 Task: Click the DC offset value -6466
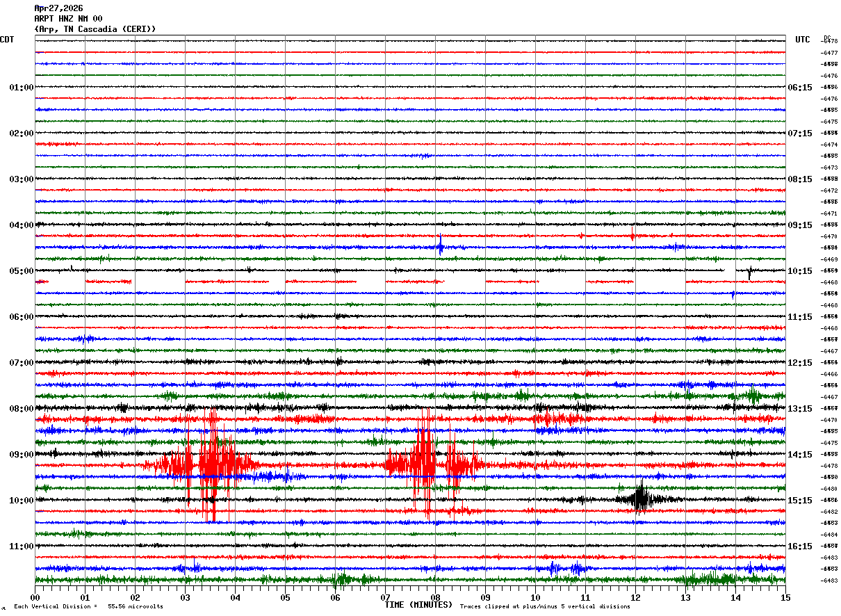pos(830,374)
